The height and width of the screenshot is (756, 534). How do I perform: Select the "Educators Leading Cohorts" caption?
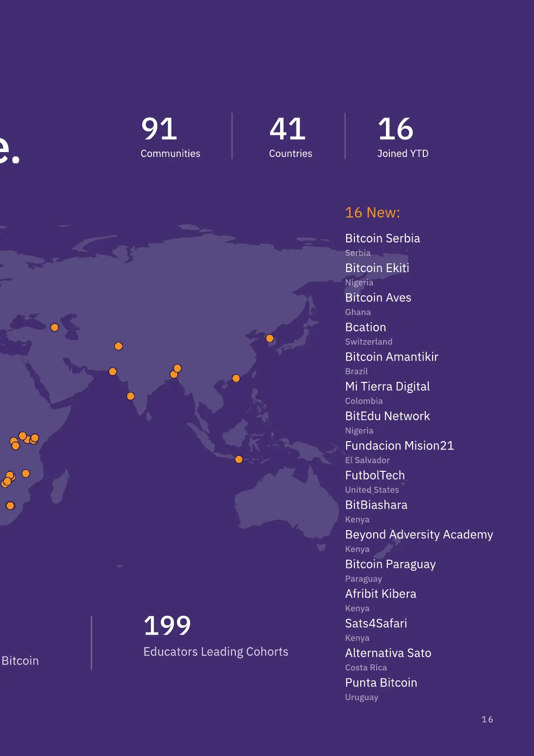coord(216,652)
